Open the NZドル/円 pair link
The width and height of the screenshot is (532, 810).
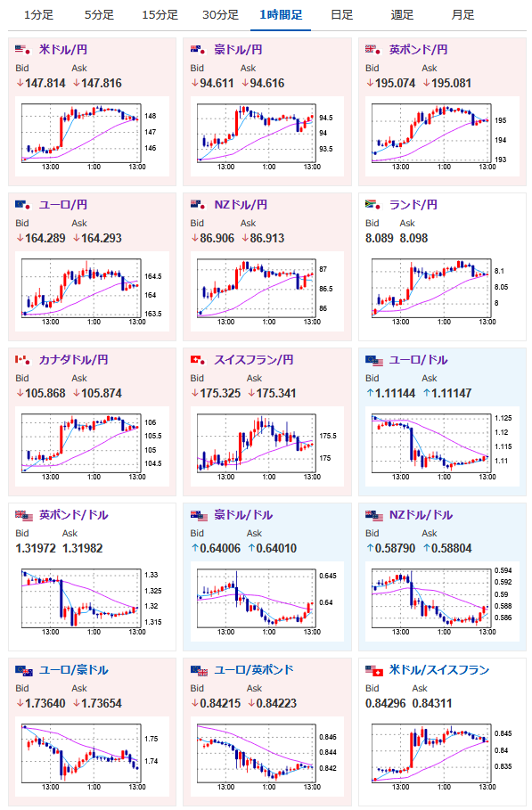click(x=241, y=205)
